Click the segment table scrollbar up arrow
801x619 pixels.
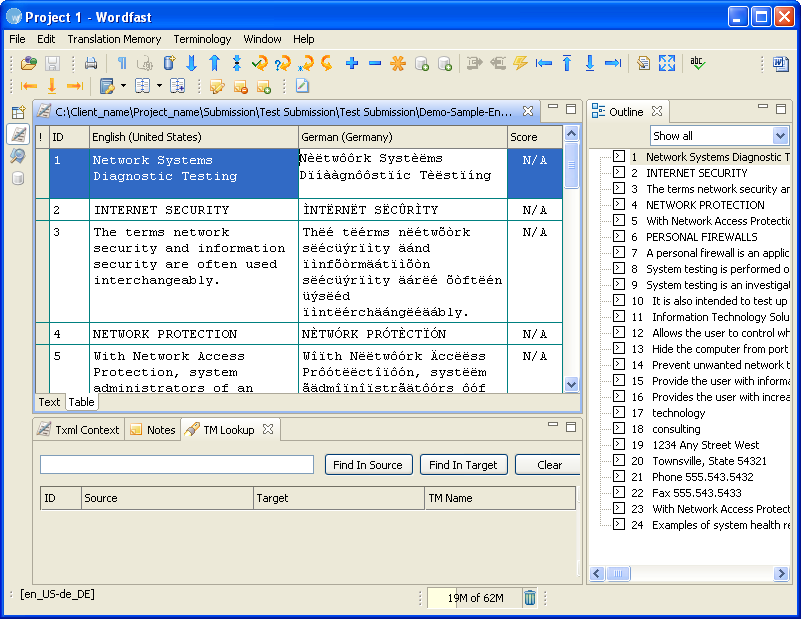pos(571,133)
